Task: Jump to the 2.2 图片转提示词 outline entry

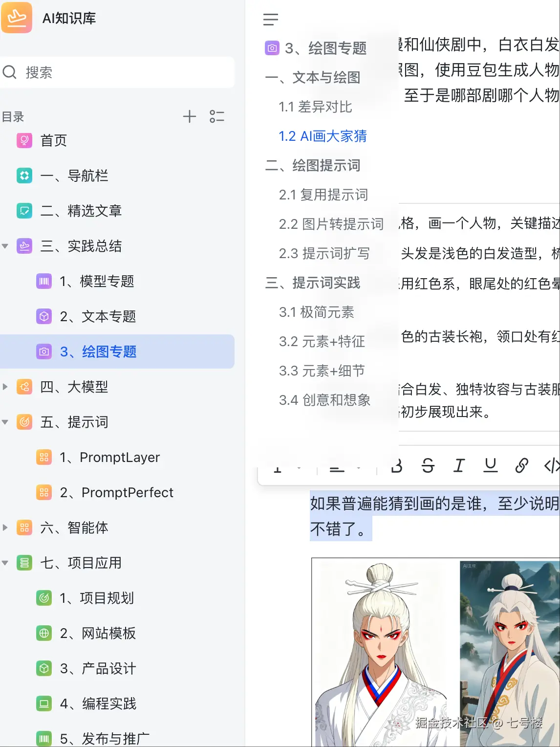Action: pos(332,224)
